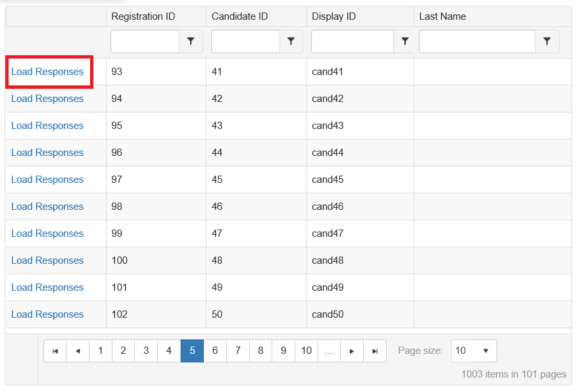Load Responses for registration 102
580x392 pixels.
(x=47, y=314)
